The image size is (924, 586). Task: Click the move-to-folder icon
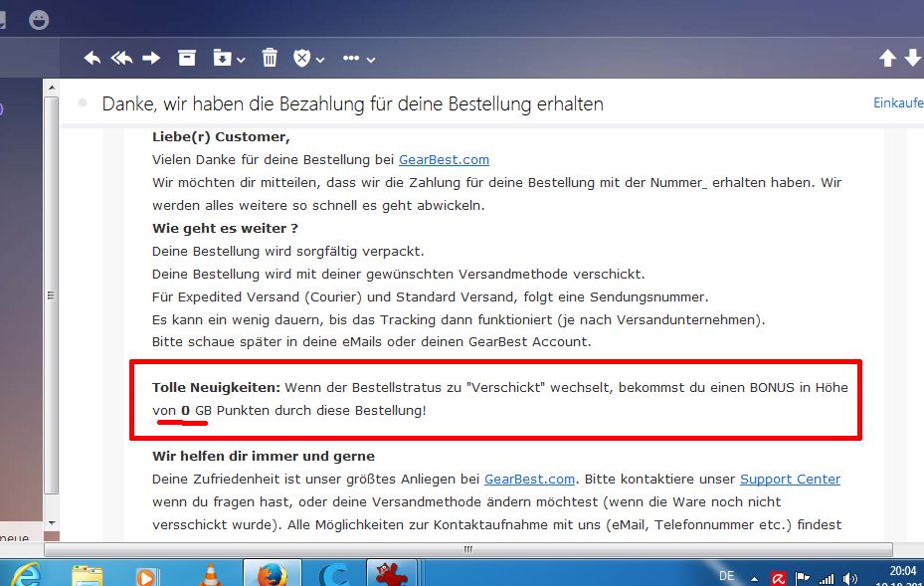[x=222, y=58]
